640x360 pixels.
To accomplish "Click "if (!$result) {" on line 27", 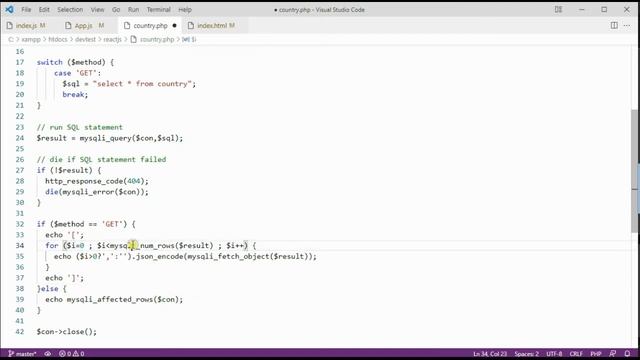I will [x=69, y=170].
